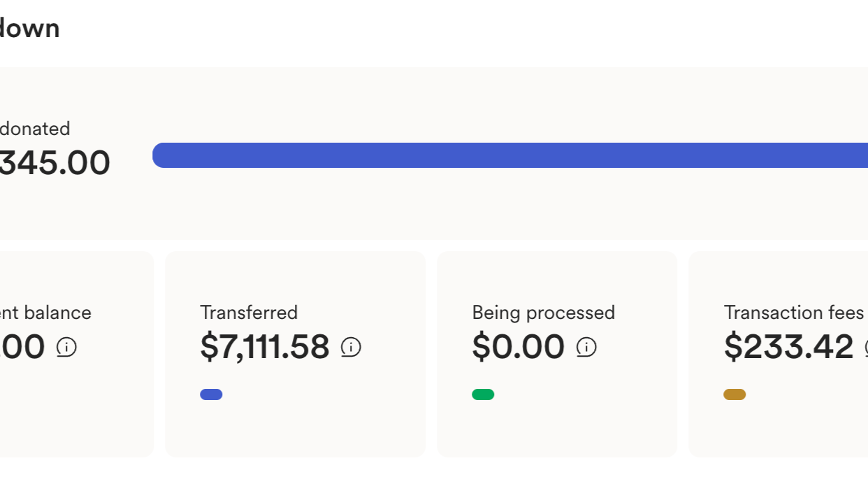This screenshot has height=491, width=868.
Task: Click the current balance label text
Action: 45,312
